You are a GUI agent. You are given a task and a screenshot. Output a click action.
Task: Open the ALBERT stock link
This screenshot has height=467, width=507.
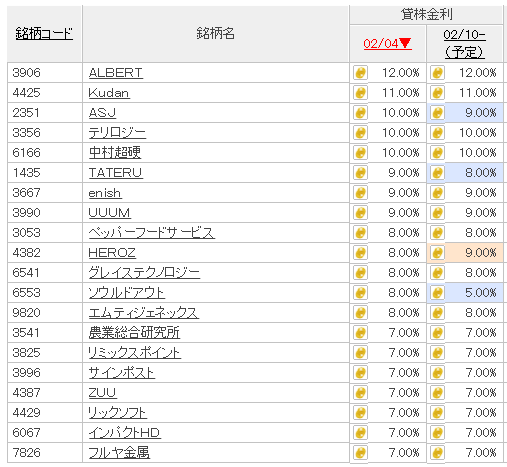(116, 73)
